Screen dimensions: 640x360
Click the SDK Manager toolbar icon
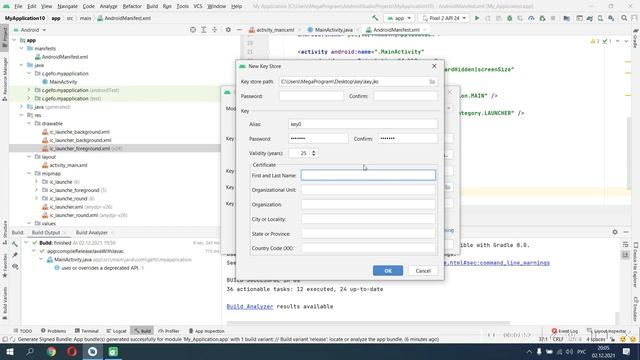tap(611, 18)
